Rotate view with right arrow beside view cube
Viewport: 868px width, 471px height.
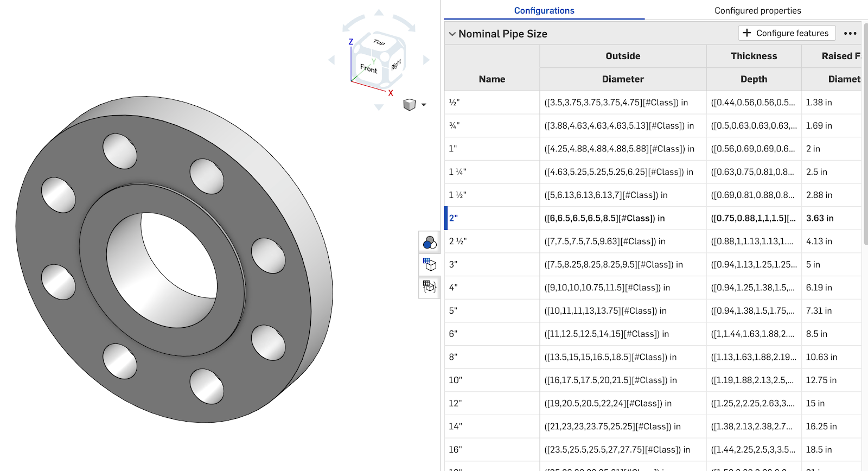pos(426,60)
